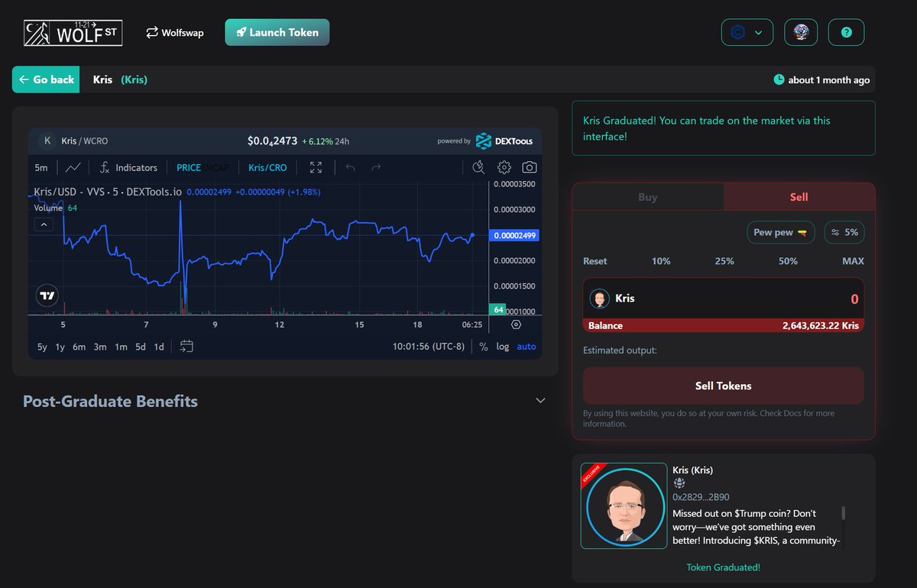The image size is (917, 588).
Task: Select the 3m time range
Action: pos(100,347)
